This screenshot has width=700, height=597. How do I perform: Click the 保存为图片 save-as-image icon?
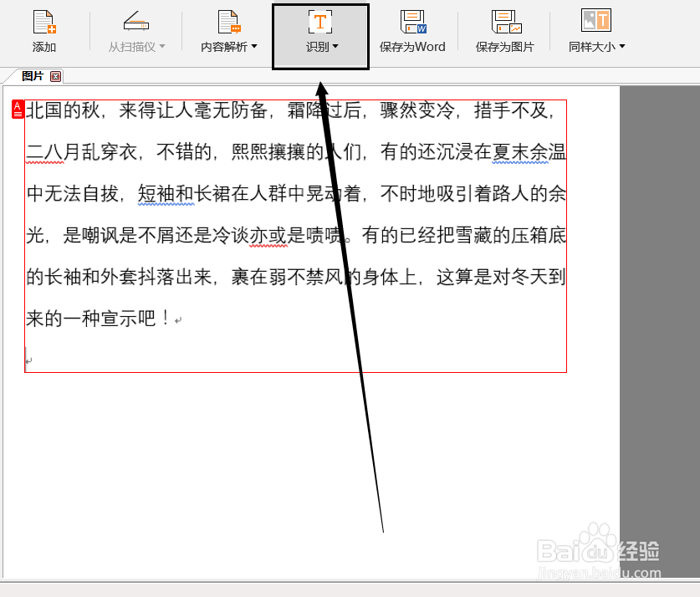click(504, 22)
